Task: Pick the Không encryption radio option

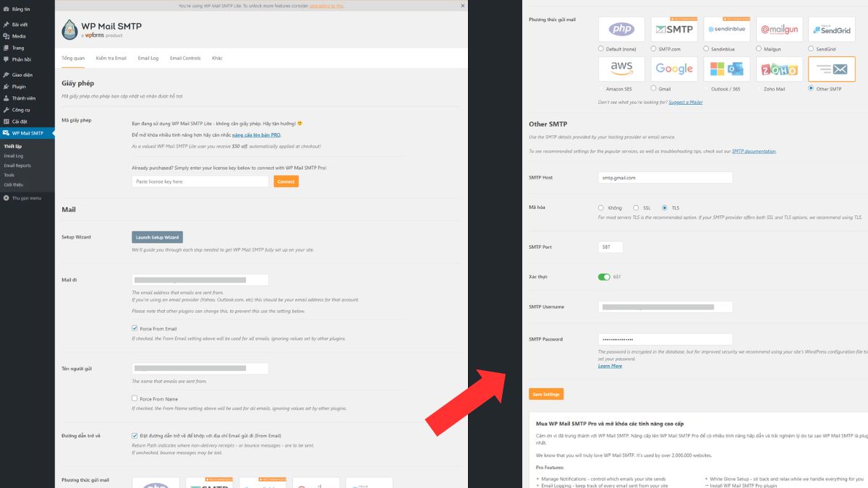Action: point(601,207)
